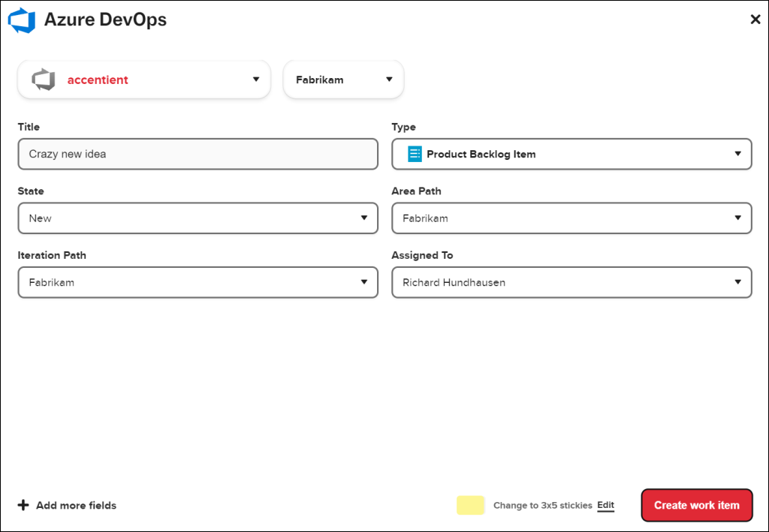Close the Azure DevOps dialog
Screen dimensions: 769x532
tap(755, 19)
